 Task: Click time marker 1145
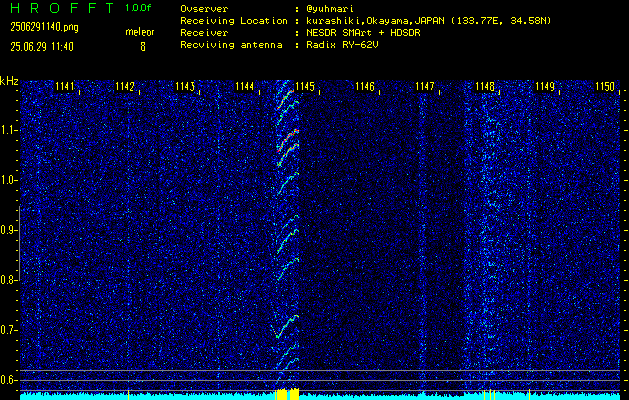point(304,87)
